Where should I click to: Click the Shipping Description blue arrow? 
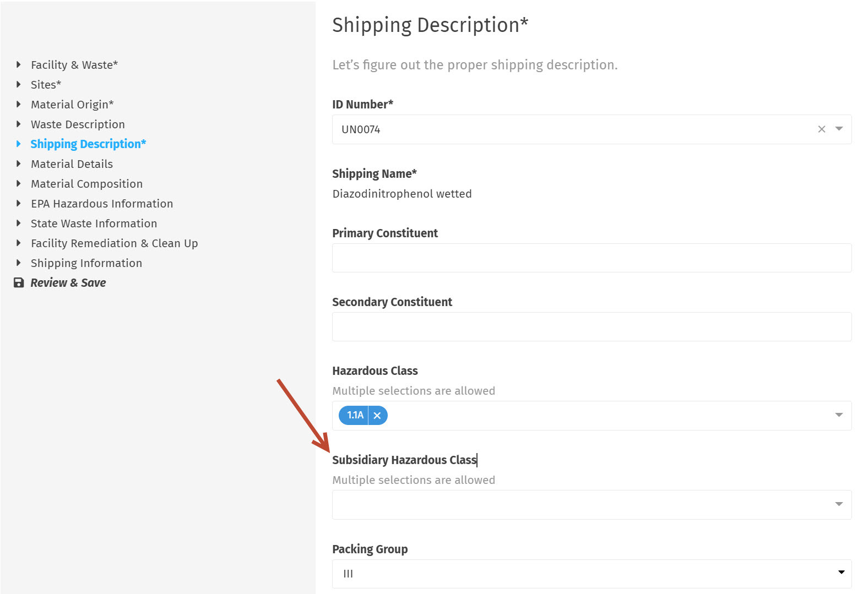18,144
